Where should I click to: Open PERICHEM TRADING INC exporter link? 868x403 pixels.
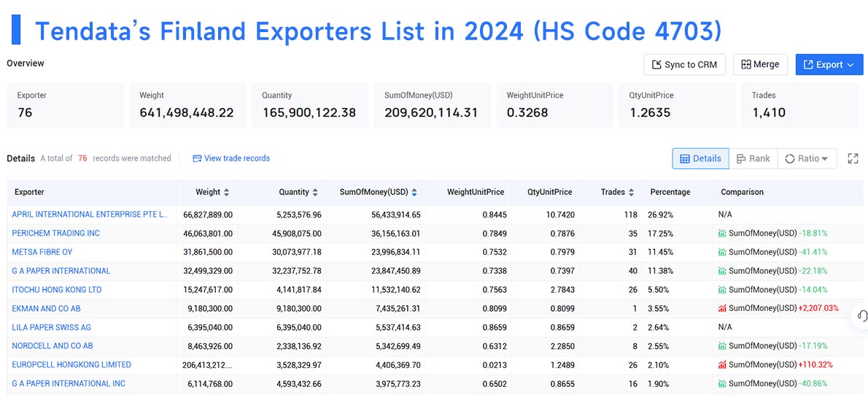coord(56,234)
